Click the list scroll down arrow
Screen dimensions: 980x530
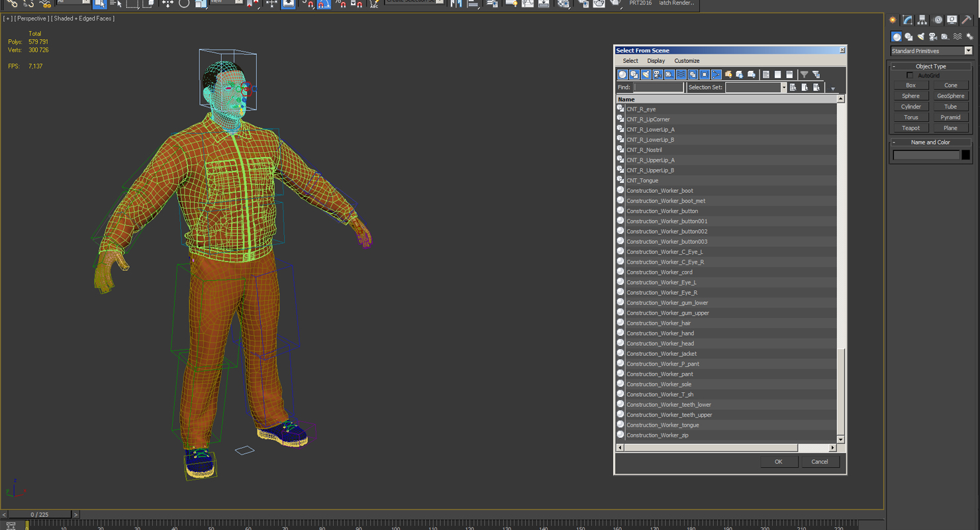tap(841, 439)
